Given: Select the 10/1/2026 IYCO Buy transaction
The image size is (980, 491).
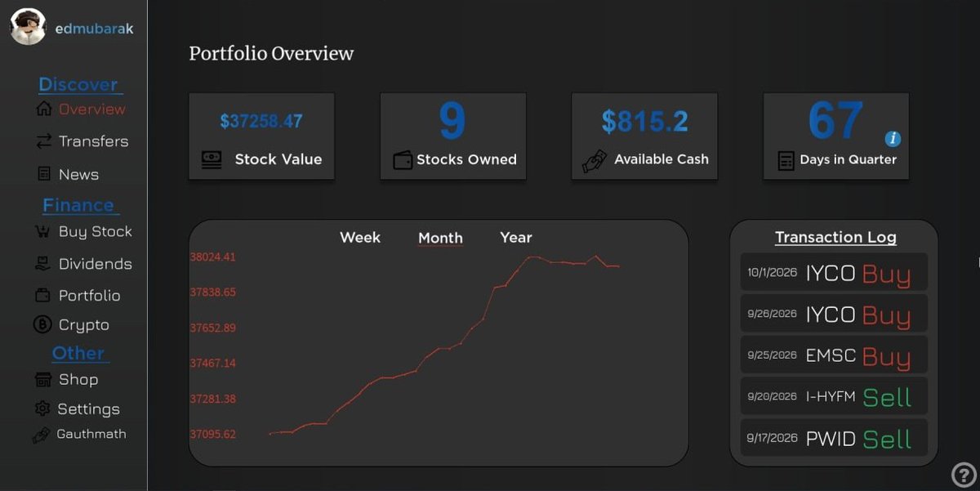Looking at the screenshot, I should click(x=834, y=272).
